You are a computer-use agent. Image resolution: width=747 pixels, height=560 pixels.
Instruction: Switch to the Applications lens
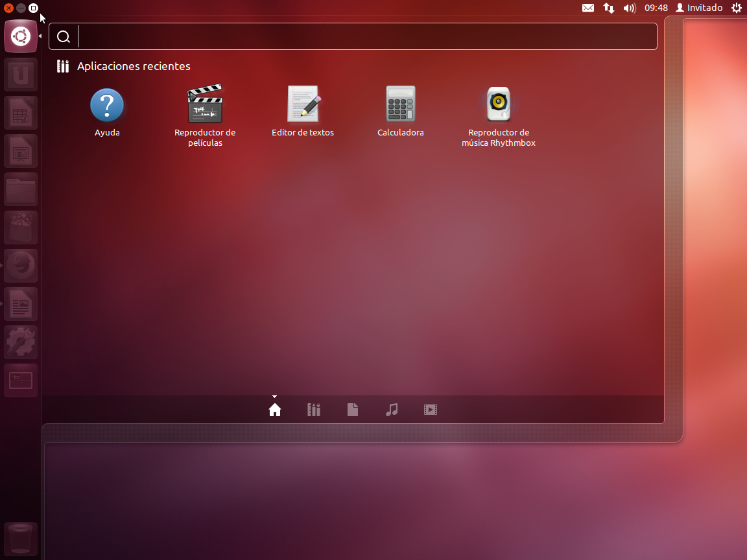point(314,410)
